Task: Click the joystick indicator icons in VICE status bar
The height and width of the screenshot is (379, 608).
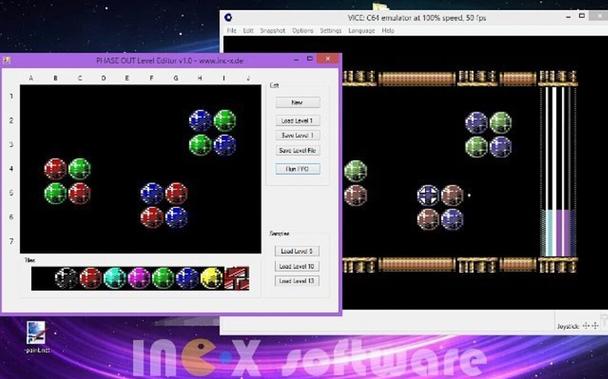Action: click(x=591, y=326)
